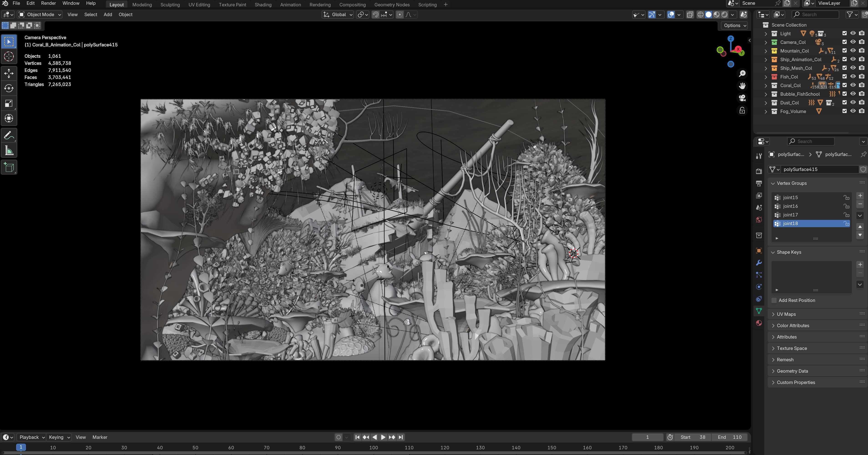
Task: Open the Material properties tab
Action: (759, 323)
